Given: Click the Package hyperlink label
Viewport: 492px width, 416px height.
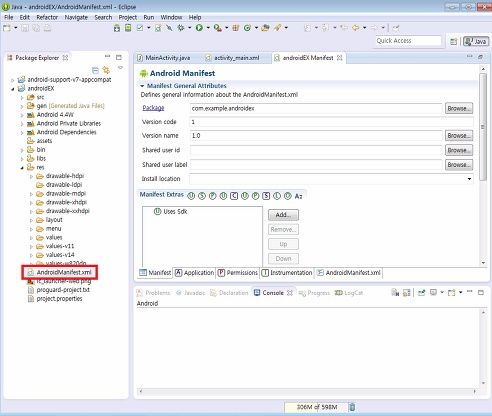Looking at the screenshot, I should click(153, 108).
